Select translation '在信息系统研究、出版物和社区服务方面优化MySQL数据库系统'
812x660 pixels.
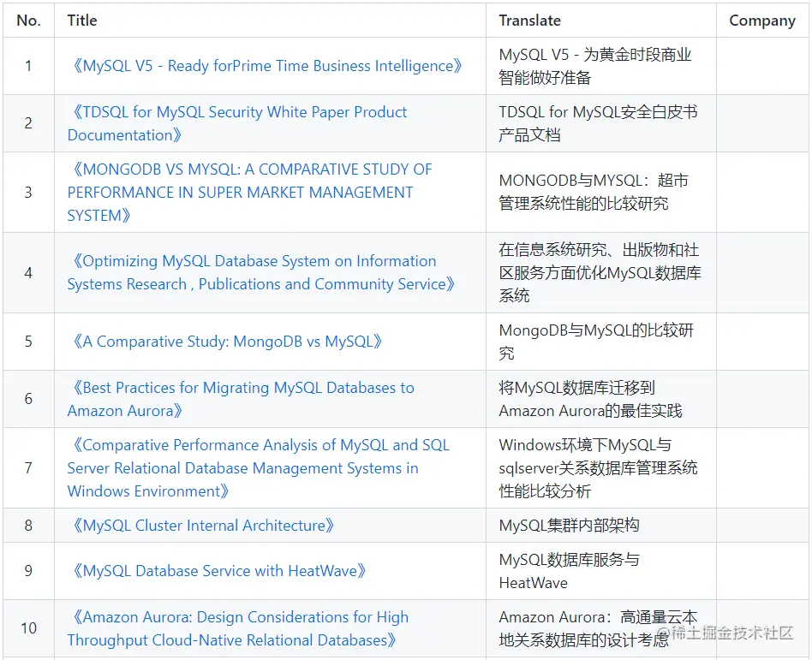(600, 272)
